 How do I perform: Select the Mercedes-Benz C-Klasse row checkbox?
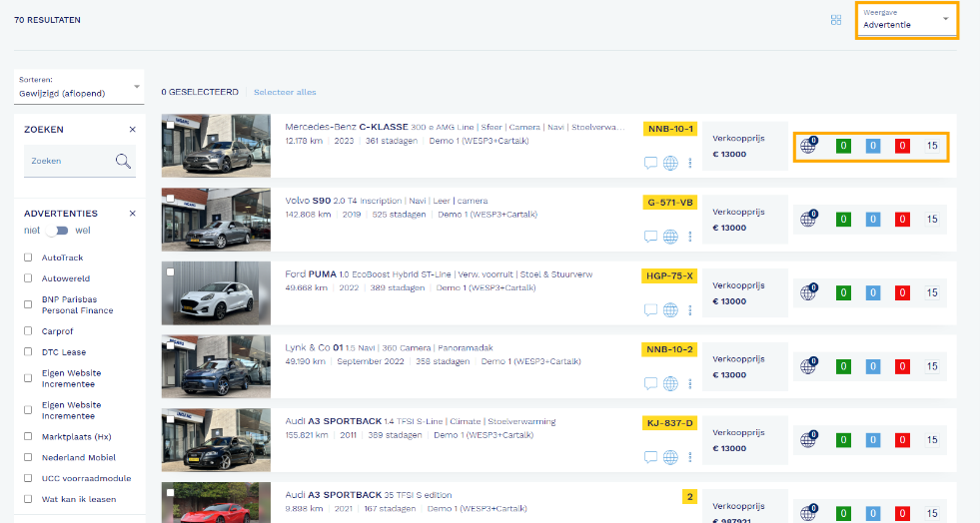[x=170, y=124]
